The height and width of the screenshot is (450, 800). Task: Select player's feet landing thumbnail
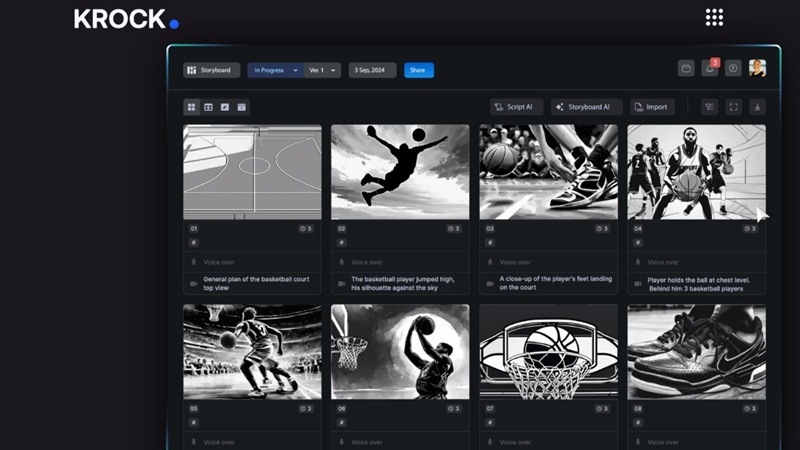pyautogui.click(x=548, y=172)
